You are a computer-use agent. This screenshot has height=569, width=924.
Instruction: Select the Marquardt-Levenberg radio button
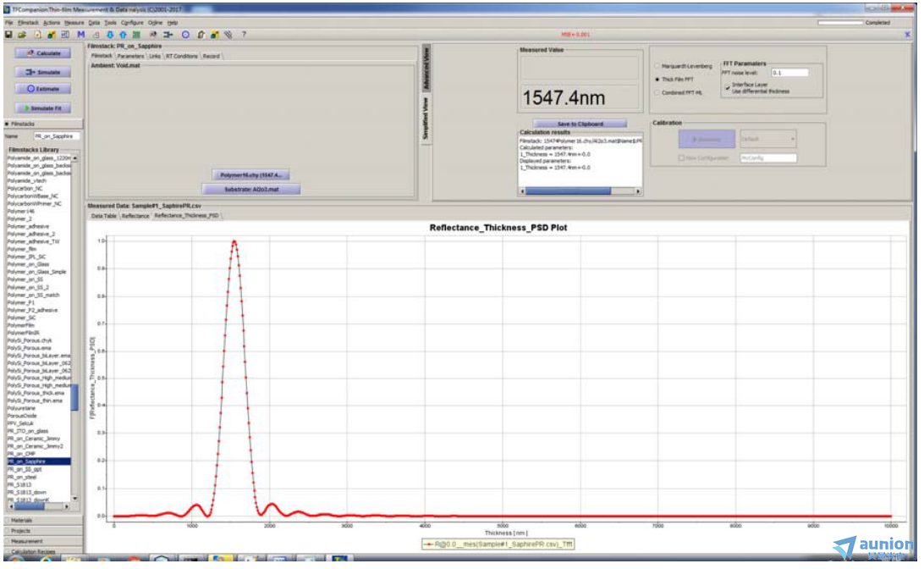pyautogui.click(x=657, y=66)
